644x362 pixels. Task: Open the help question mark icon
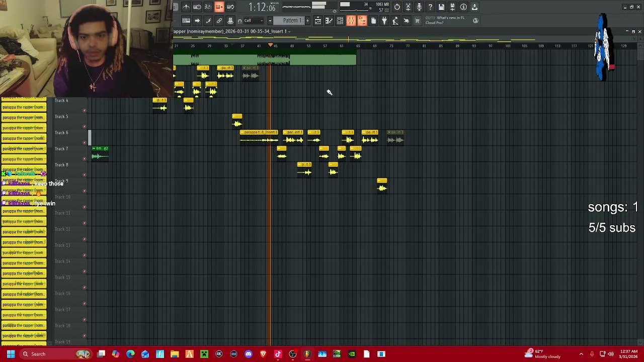tap(430, 7)
